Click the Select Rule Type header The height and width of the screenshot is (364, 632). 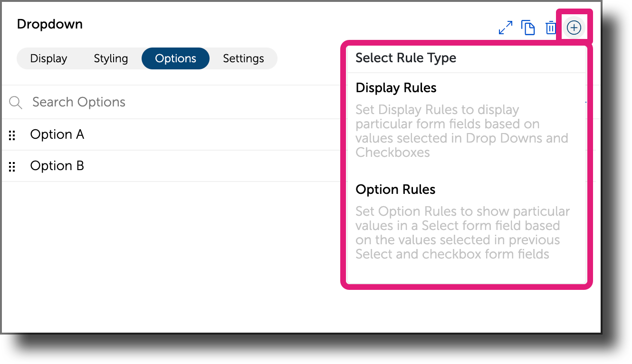(x=405, y=57)
